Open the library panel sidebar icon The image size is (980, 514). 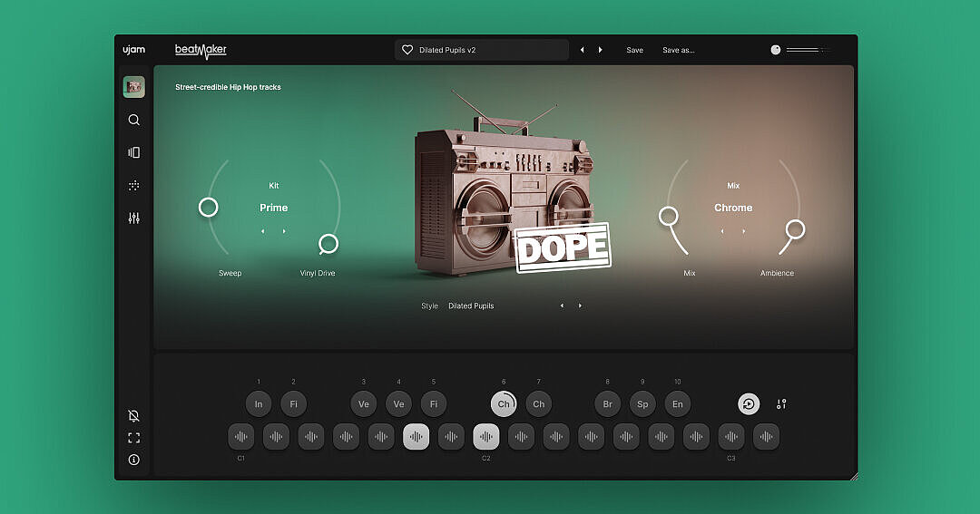(x=134, y=152)
